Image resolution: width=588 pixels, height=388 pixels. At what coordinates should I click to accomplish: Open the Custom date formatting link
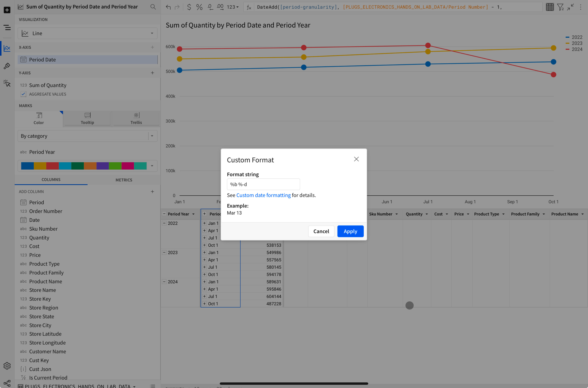[x=263, y=195]
